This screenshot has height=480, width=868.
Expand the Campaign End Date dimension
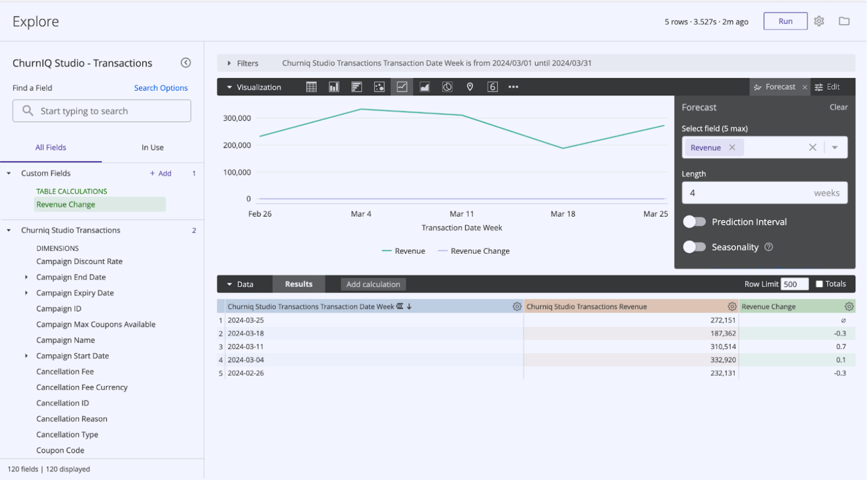[x=26, y=277]
